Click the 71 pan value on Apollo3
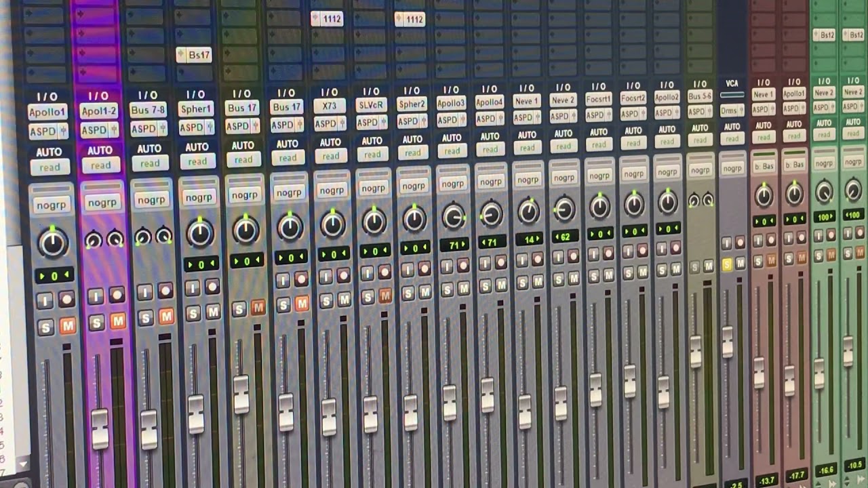The height and width of the screenshot is (488, 868). (x=453, y=245)
